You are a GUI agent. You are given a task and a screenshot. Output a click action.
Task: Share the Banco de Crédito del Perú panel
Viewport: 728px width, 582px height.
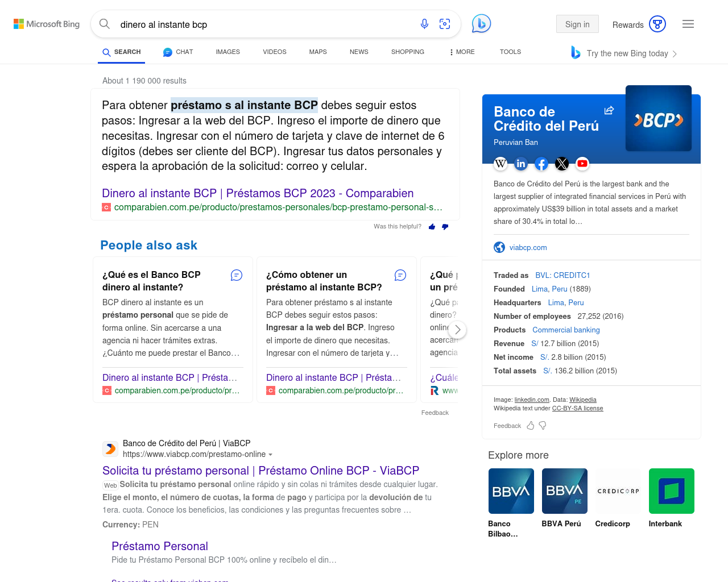[609, 110]
